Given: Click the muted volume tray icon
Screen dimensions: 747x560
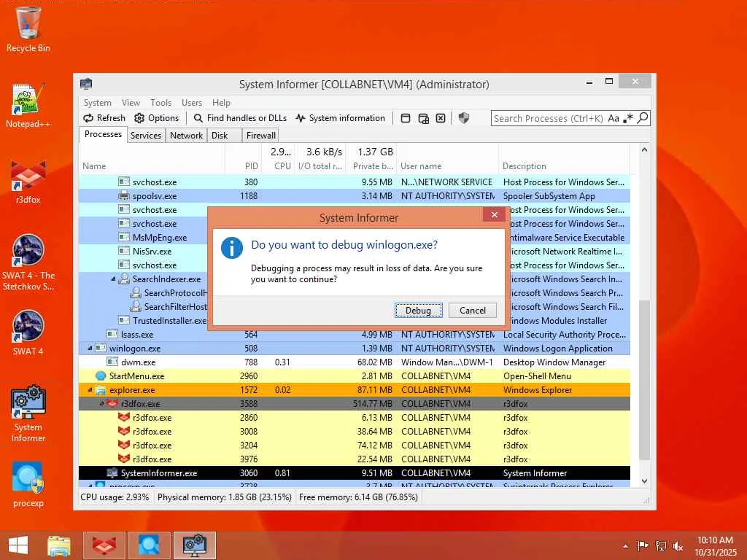Looking at the screenshot, I should click(x=678, y=546).
